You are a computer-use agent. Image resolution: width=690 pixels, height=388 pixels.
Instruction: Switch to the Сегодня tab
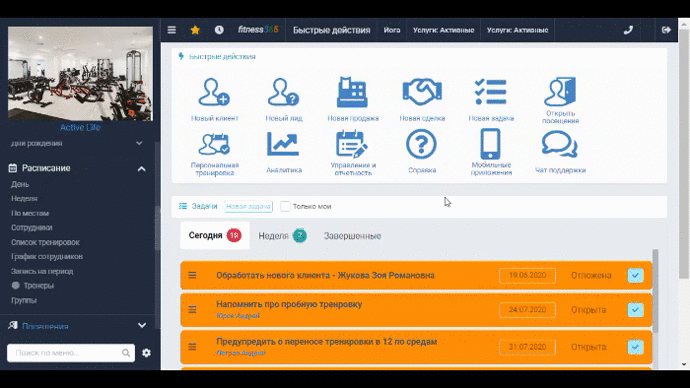pyautogui.click(x=215, y=236)
